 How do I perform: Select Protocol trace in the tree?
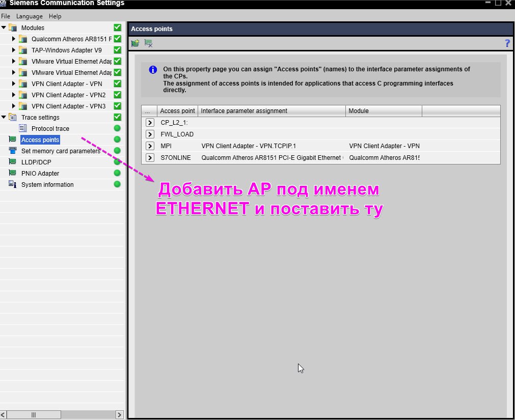pyautogui.click(x=50, y=129)
